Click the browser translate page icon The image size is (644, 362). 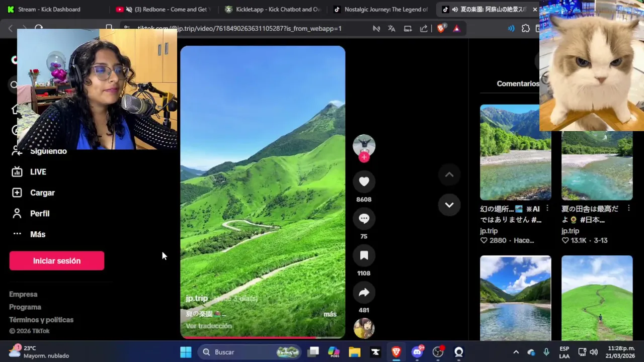[x=391, y=28]
